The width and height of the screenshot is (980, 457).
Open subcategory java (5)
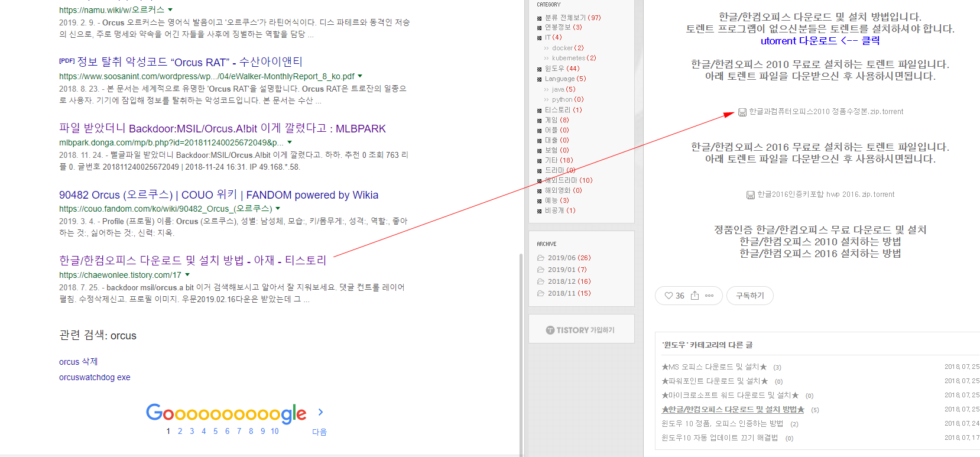pyautogui.click(x=563, y=89)
